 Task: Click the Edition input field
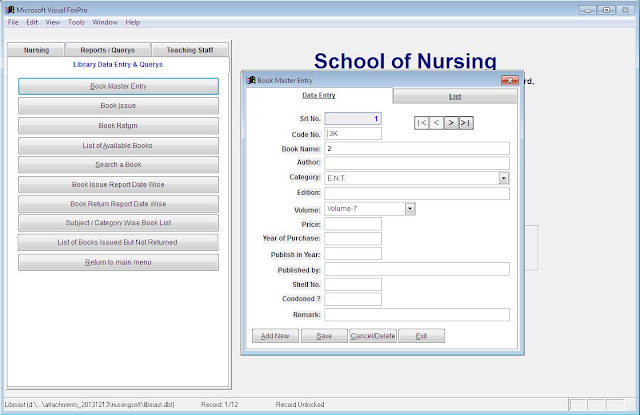[417, 193]
